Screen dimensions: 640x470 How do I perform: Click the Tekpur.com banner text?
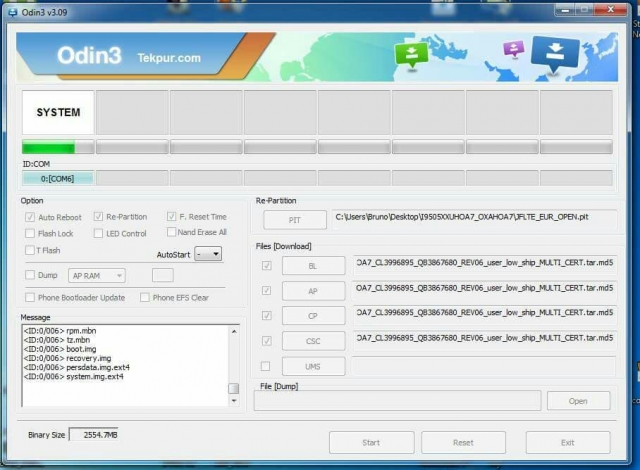[169, 58]
